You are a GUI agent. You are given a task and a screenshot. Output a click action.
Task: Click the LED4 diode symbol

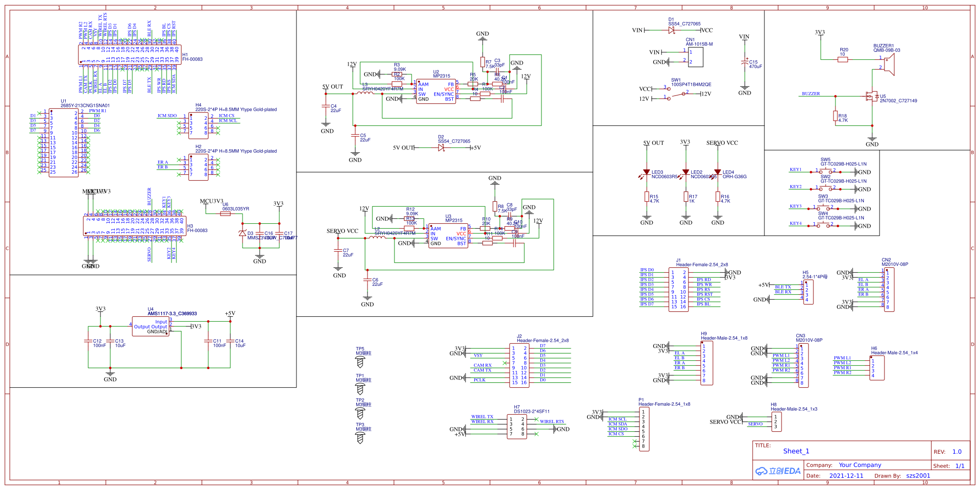717,172
